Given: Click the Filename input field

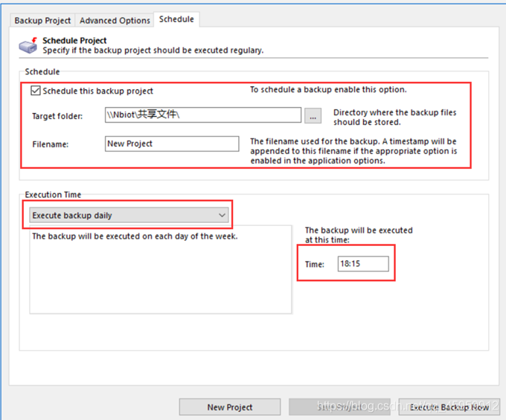Looking at the screenshot, I should point(172,143).
